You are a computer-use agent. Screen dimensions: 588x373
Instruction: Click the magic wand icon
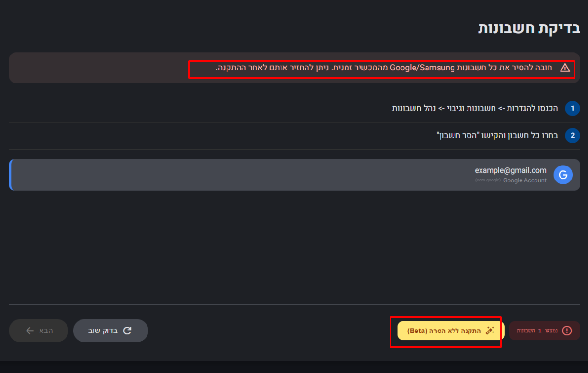point(490,331)
